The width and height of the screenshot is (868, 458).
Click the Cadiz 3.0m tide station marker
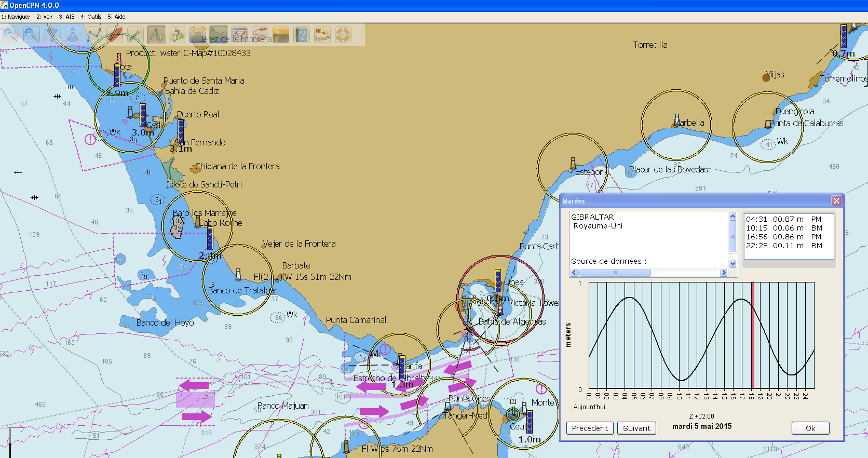tap(143, 115)
